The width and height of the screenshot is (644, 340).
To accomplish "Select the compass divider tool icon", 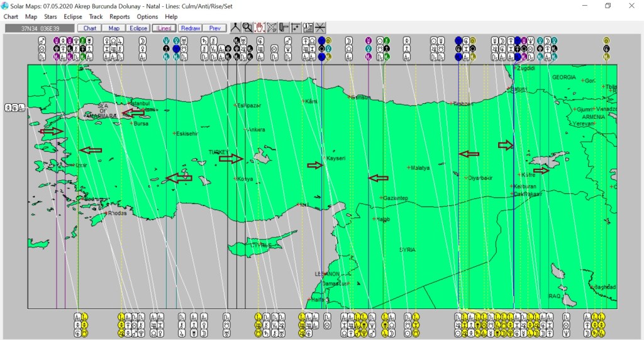I will (x=235, y=28).
